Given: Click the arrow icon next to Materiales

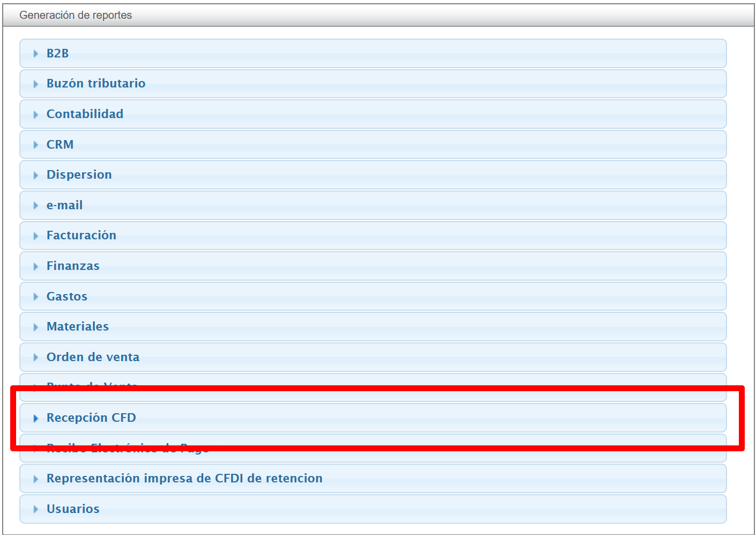Looking at the screenshot, I should [x=36, y=327].
